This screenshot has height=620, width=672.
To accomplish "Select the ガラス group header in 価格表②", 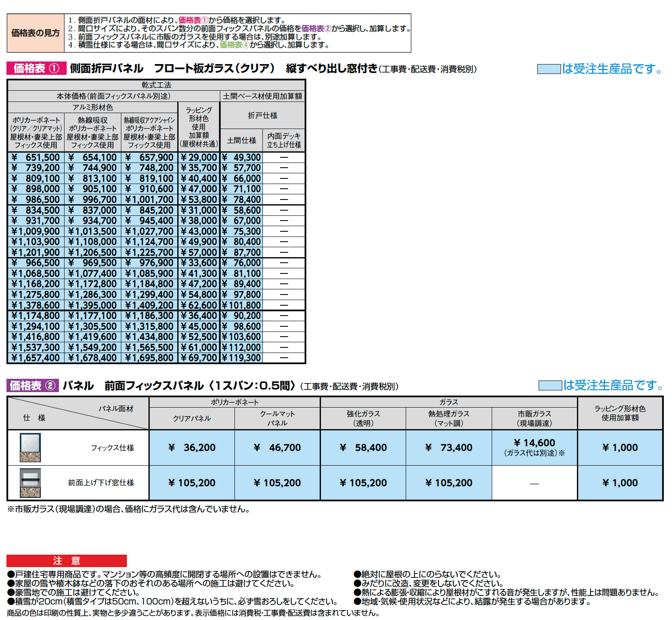I will coord(449,402).
